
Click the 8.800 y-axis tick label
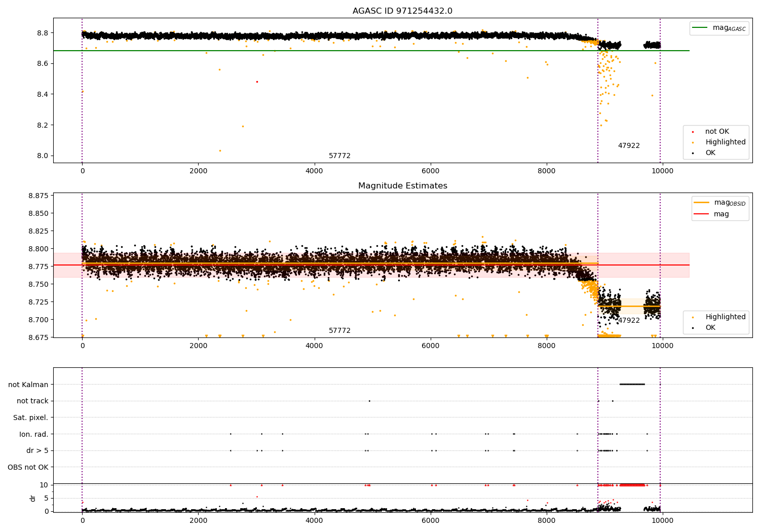click(39, 249)
